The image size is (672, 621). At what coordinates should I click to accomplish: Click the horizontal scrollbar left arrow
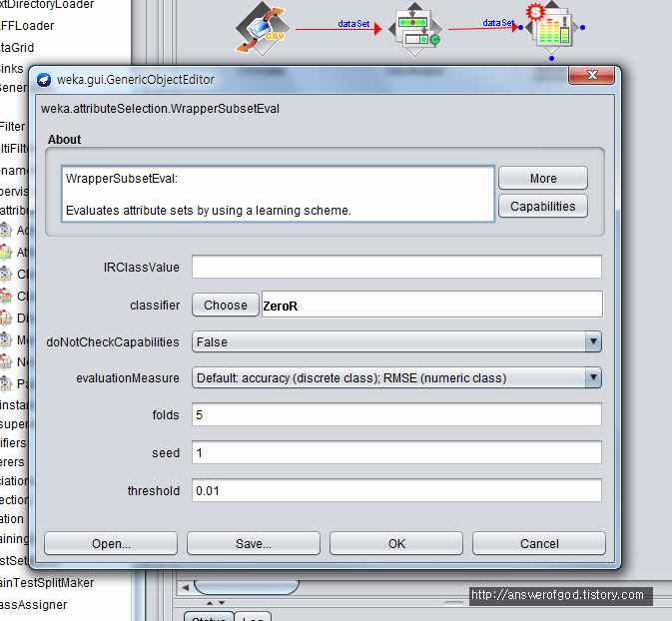point(185,588)
